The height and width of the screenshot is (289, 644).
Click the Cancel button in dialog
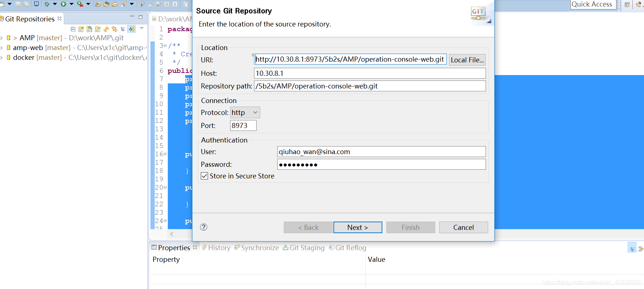(464, 227)
